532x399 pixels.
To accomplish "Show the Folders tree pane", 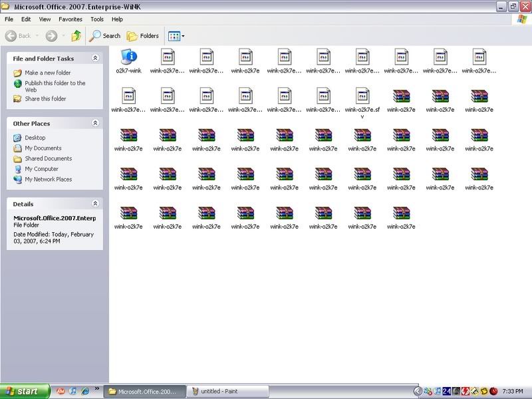I will [142, 36].
